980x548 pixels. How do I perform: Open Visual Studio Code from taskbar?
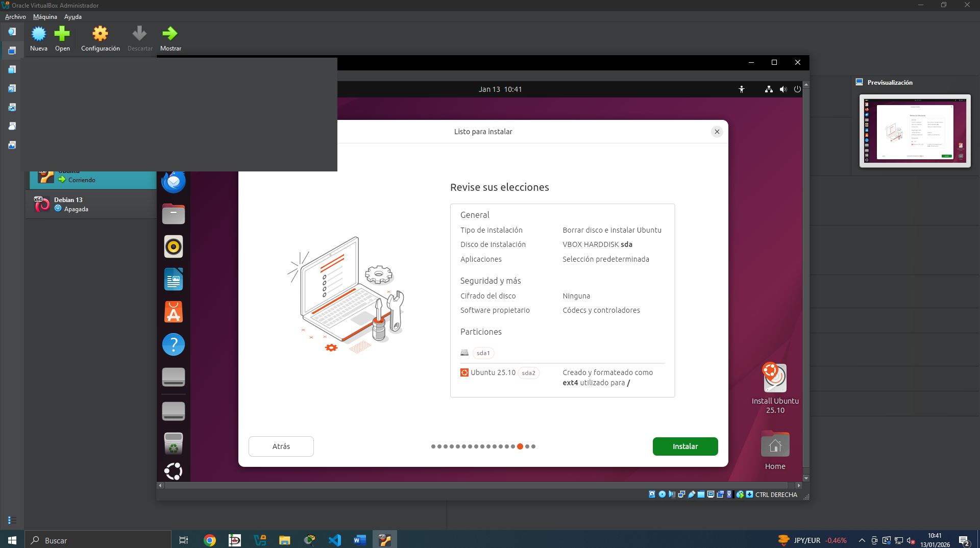click(x=334, y=540)
